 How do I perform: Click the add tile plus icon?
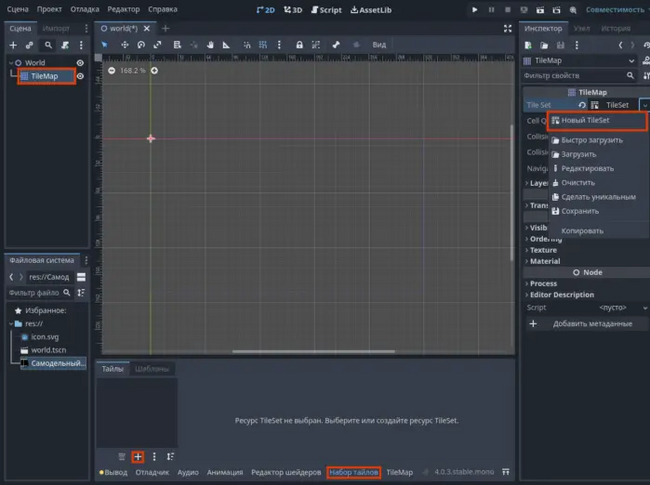point(138,456)
